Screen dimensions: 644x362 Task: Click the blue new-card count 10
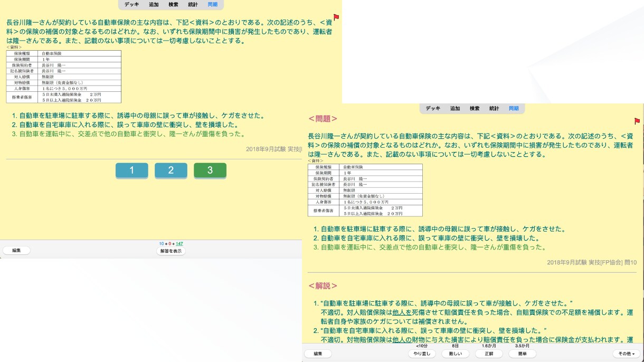[x=162, y=244]
